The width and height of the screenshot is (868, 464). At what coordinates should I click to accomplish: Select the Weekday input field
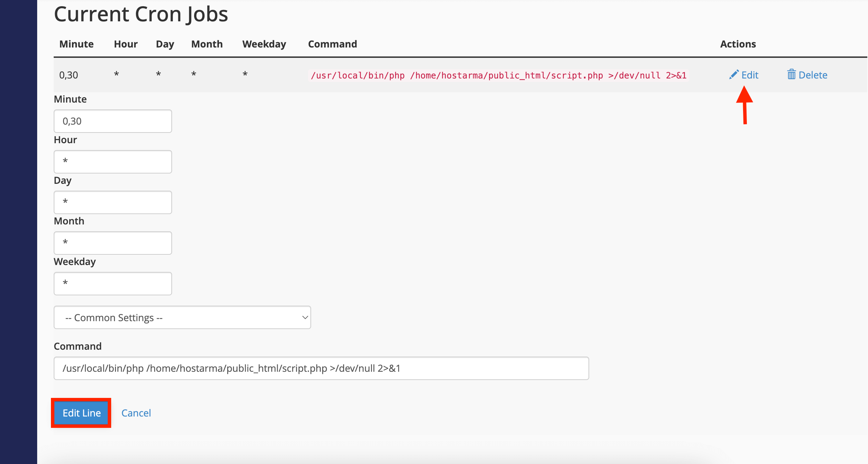(113, 284)
